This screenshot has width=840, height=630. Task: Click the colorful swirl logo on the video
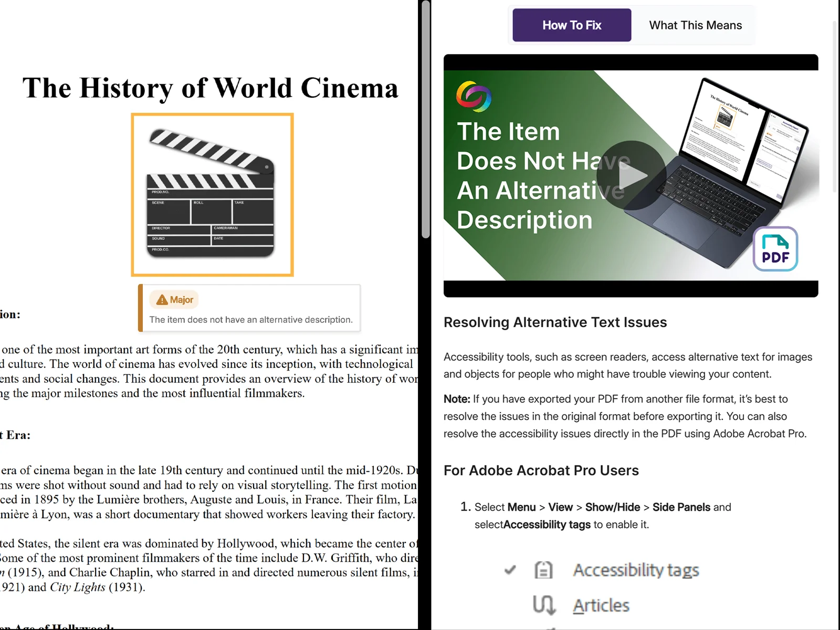pyautogui.click(x=474, y=97)
